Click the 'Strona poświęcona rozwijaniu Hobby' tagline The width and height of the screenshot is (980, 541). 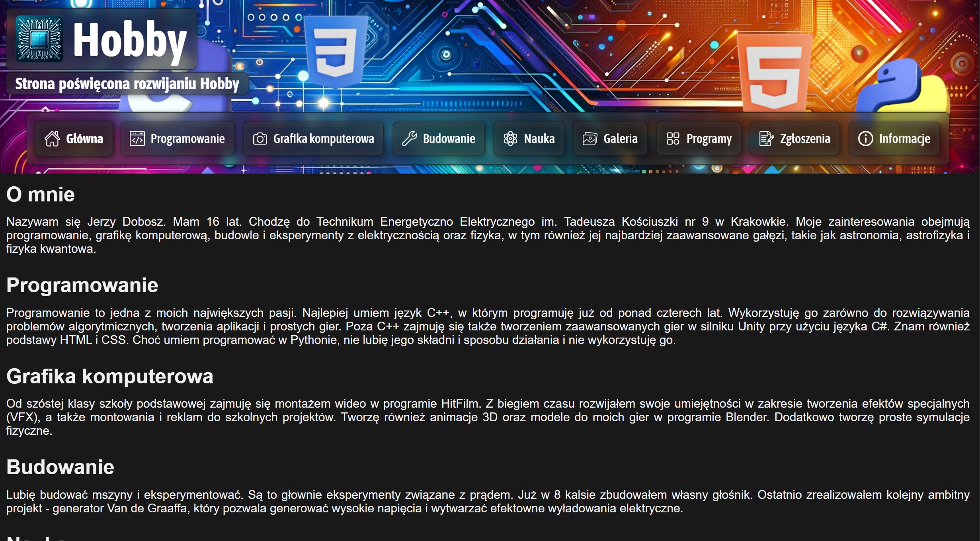[127, 84]
